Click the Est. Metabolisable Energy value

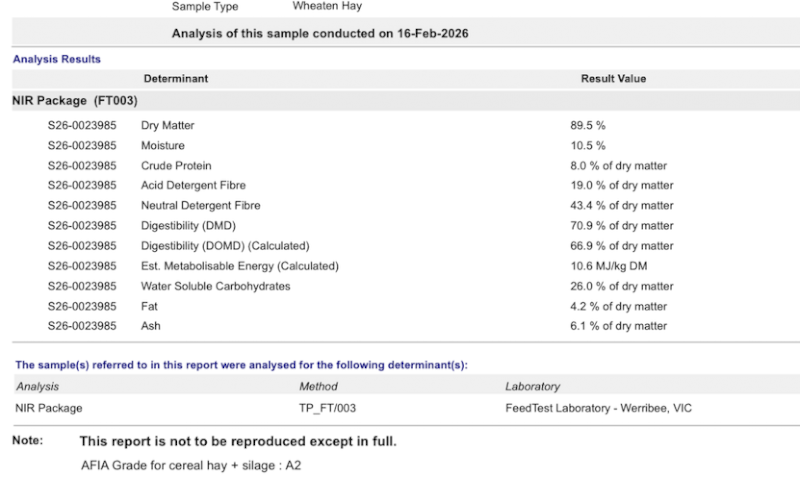(609, 266)
